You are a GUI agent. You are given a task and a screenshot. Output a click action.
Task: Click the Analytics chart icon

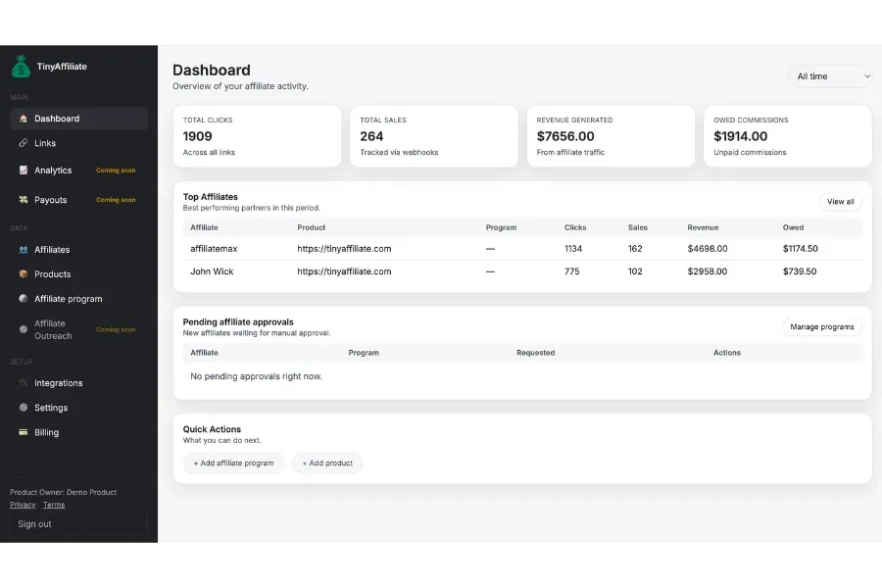pyautogui.click(x=24, y=171)
